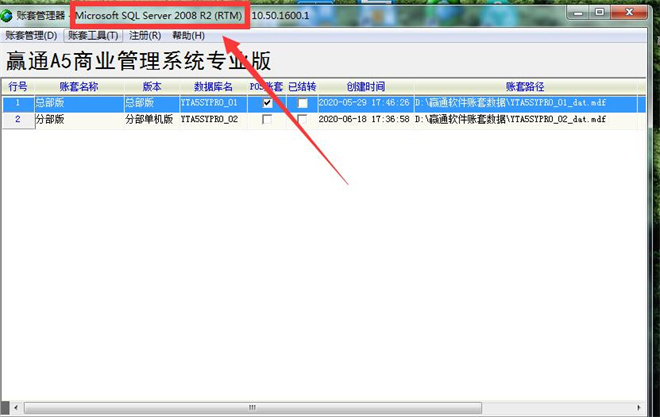Click the scrollbar left arrow
Viewport: 660px width, 417px height.
[16, 407]
